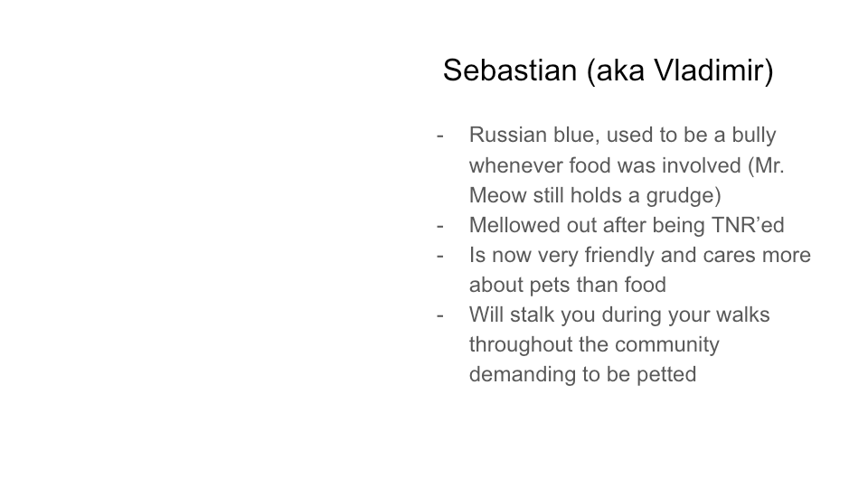Click the word Mellowed
Image resolution: width=868 pixels, height=488 pixels.
515,225
